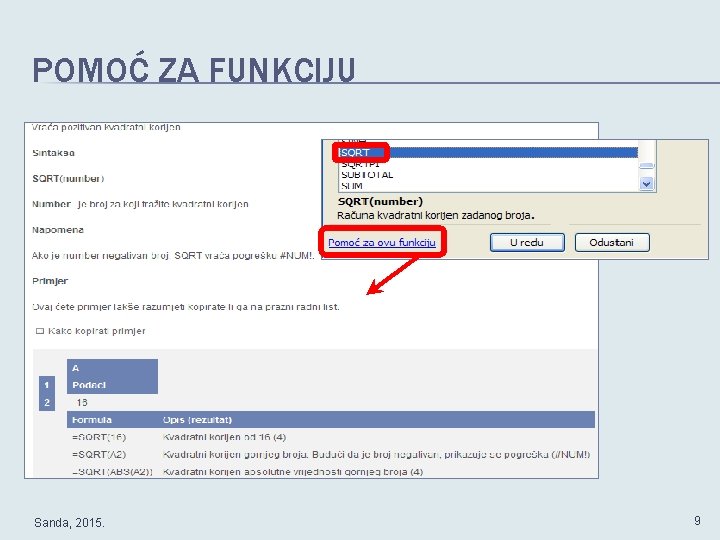Click the function list scrollbar thumb

(647, 166)
